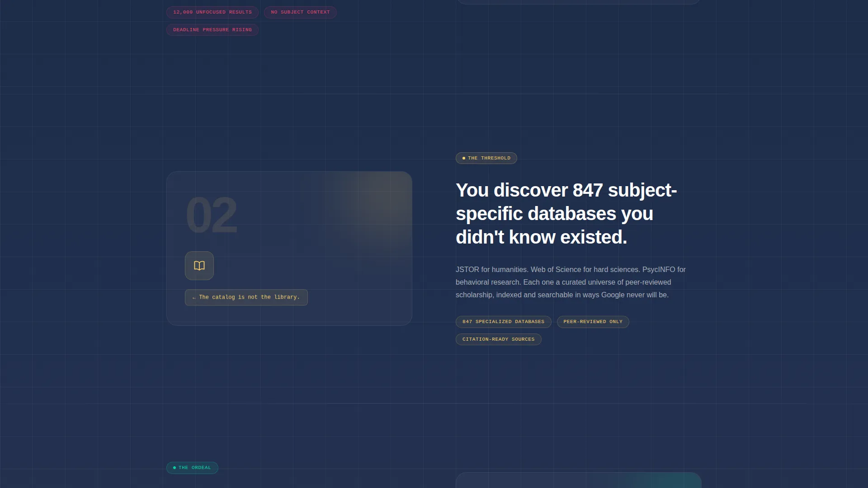The image size is (868, 488).
Task: Click 'The Ordeal' badge
Action: point(192,468)
